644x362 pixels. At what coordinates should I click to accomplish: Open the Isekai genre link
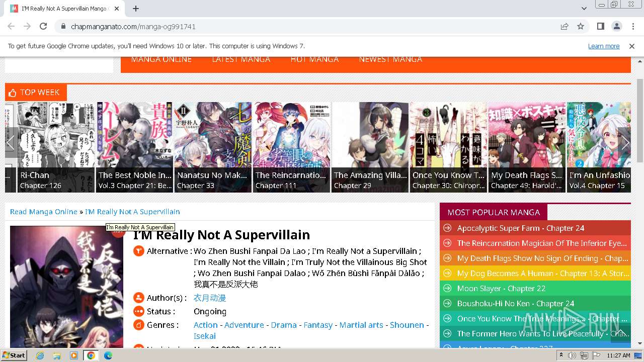tap(205, 336)
